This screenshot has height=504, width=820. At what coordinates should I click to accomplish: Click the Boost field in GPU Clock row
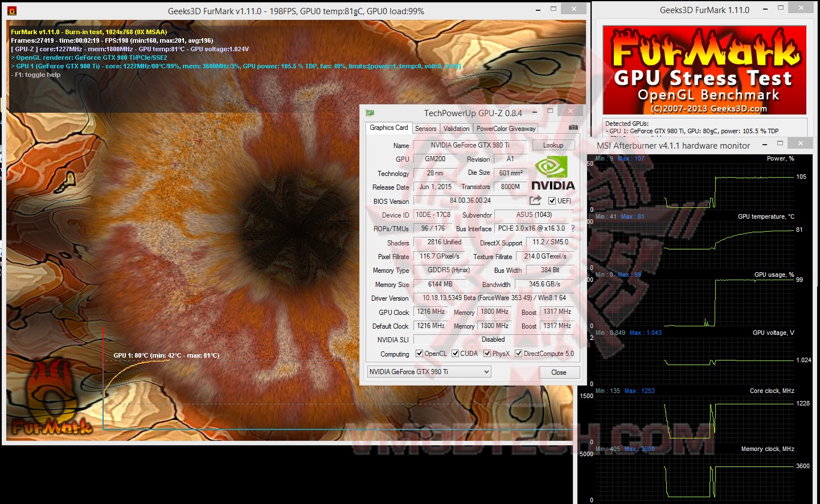[557, 312]
